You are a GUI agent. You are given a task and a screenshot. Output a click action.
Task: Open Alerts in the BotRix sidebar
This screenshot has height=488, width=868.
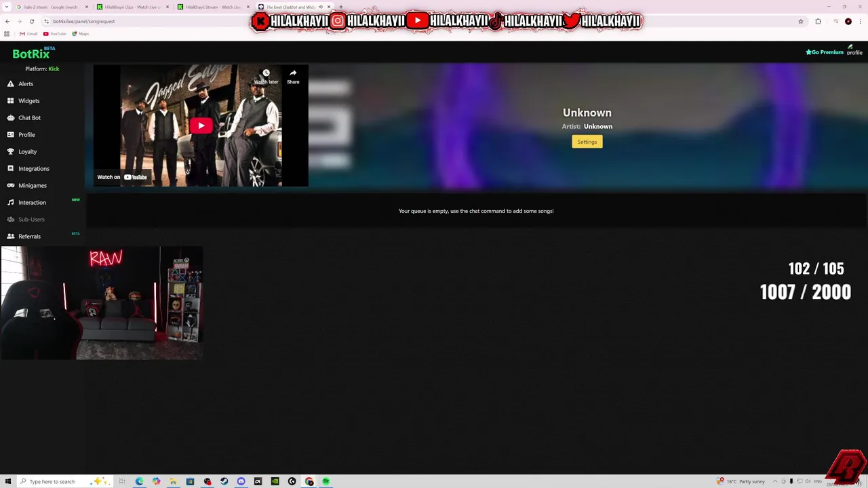(x=26, y=84)
